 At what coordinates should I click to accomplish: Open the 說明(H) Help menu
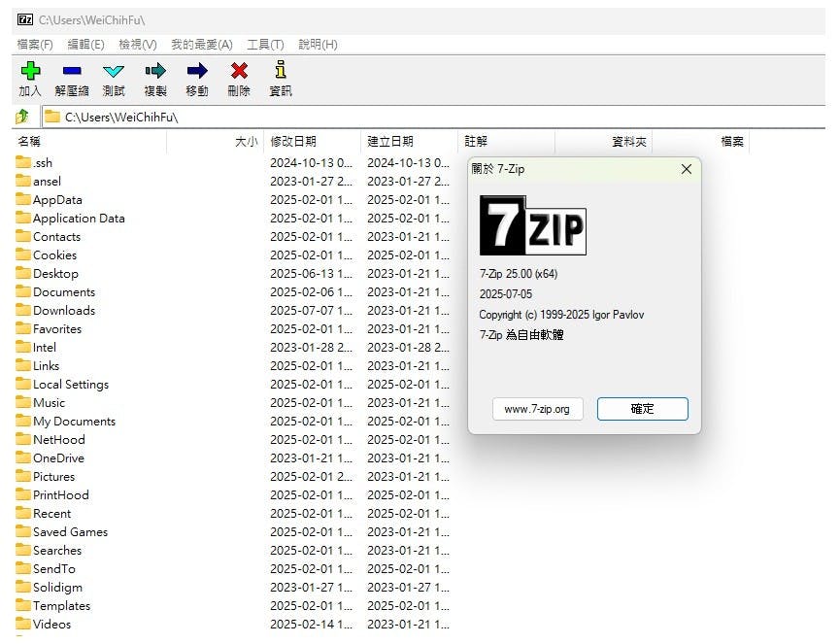318,45
